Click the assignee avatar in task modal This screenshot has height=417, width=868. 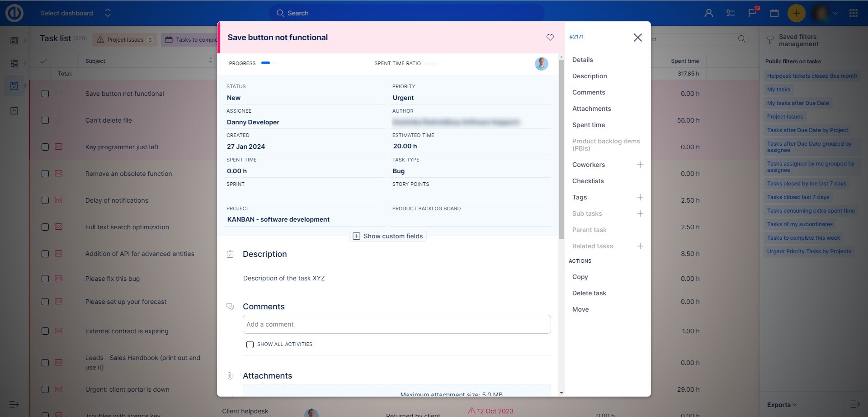[x=542, y=64]
